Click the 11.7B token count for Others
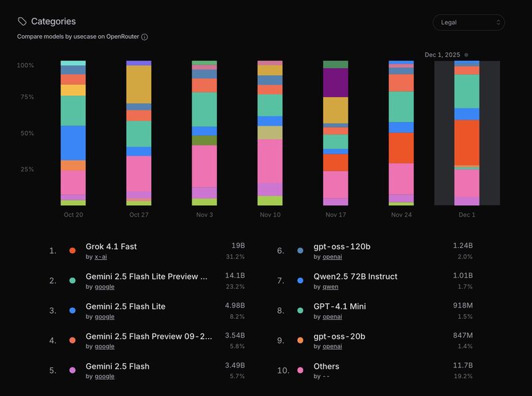The image size is (532, 396). pyautogui.click(x=463, y=365)
